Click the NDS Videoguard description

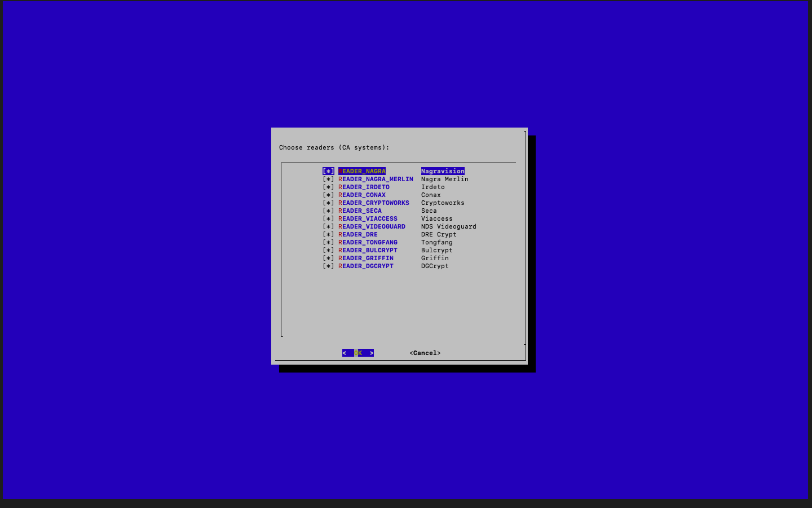448,226
